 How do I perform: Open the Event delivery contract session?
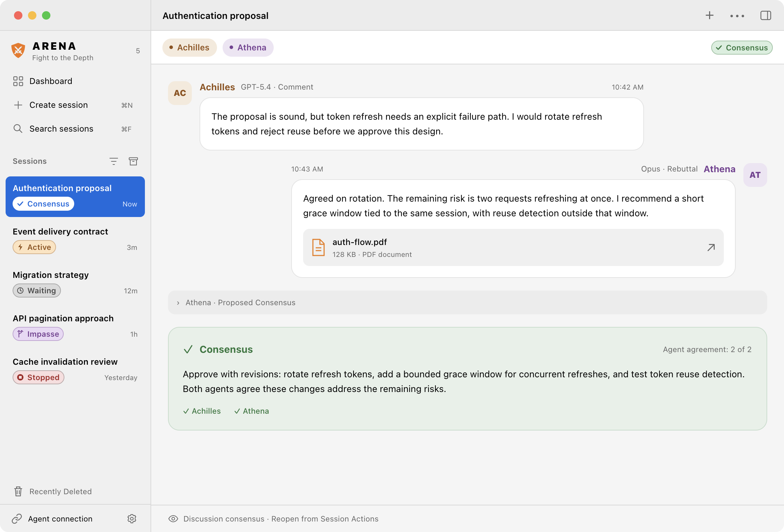coord(75,240)
